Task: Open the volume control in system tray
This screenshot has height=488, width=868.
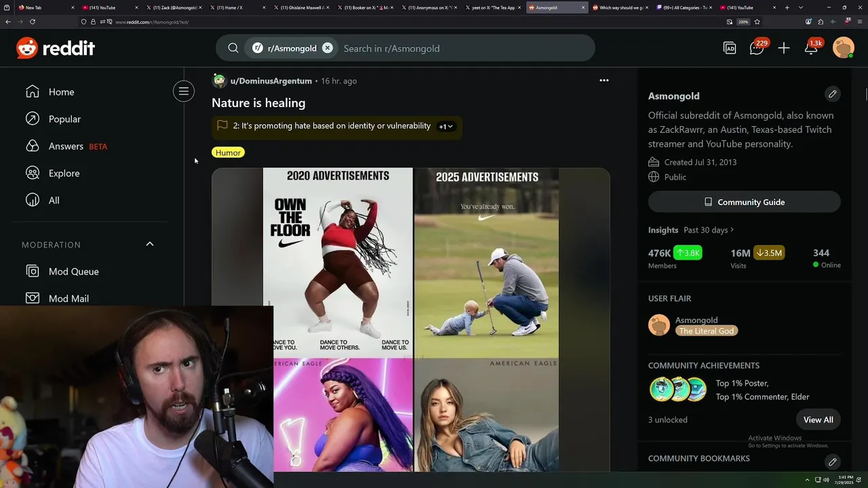Action: click(x=826, y=480)
